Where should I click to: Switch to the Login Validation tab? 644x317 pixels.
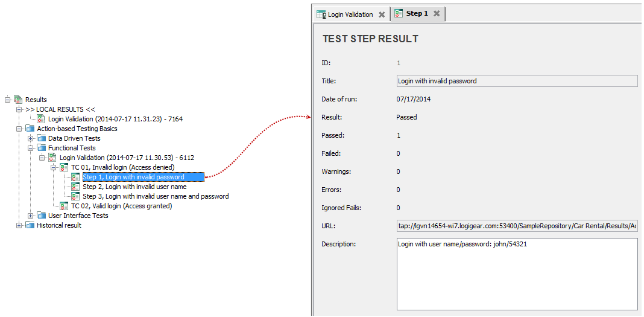click(350, 14)
